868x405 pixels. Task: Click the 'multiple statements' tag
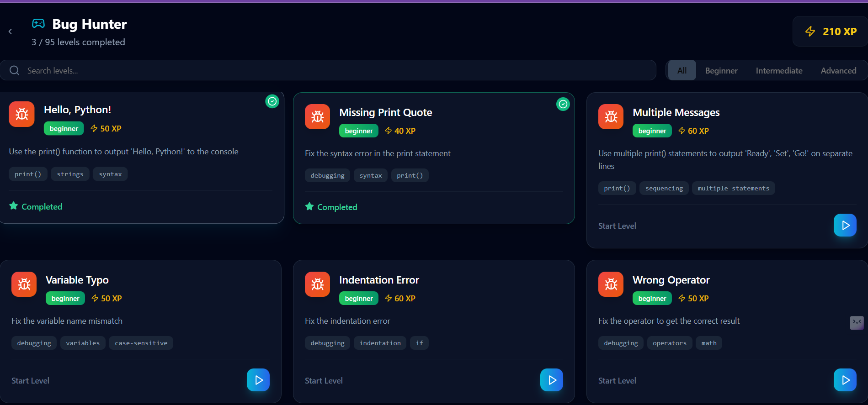[733, 188]
